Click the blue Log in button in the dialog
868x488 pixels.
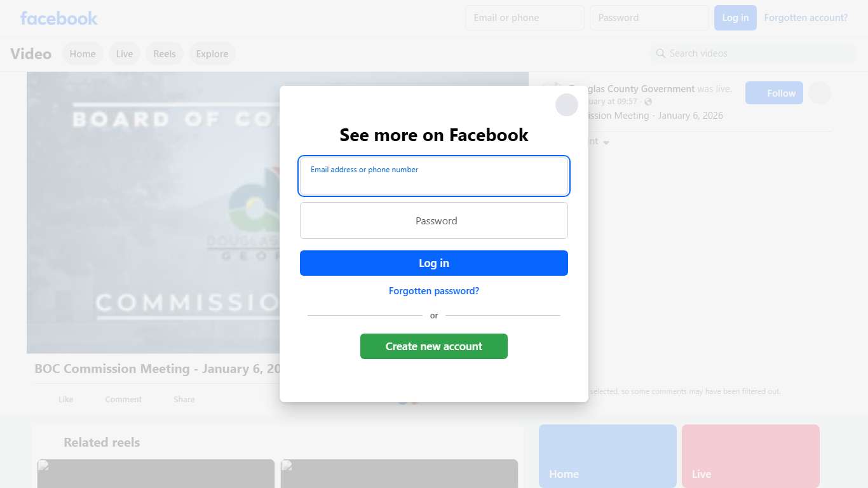[434, 263]
